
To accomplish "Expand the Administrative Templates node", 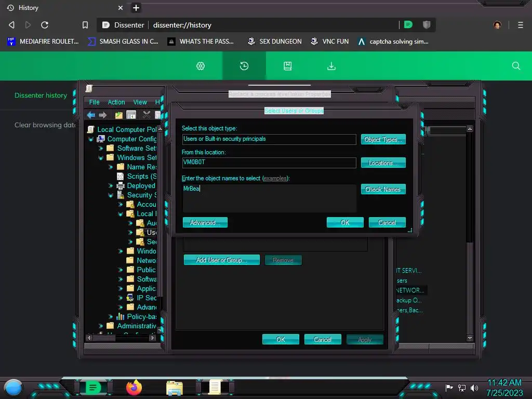I will pos(101,326).
